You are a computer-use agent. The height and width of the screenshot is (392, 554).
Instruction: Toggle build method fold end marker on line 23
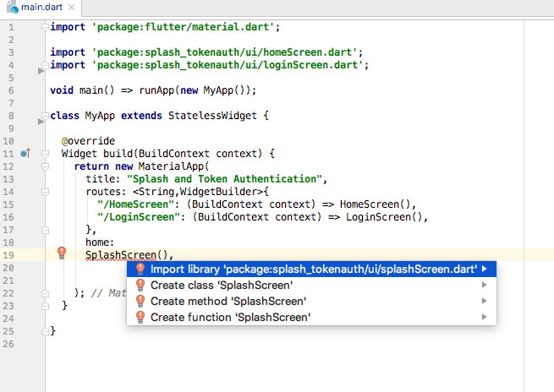pos(45,307)
